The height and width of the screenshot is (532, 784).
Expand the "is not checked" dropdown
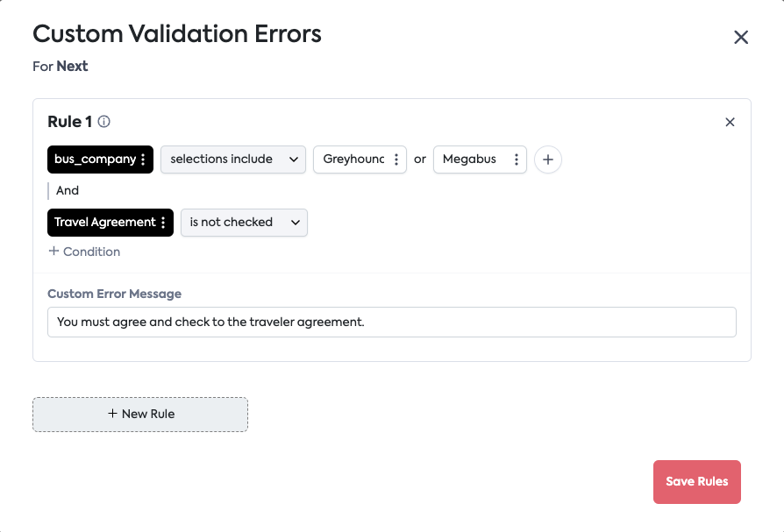pyautogui.click(x=244, y=223)
